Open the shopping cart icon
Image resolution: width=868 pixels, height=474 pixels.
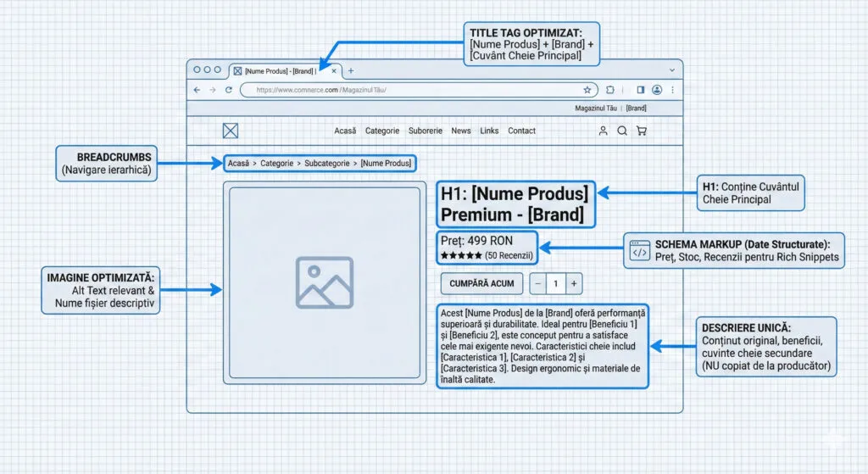(641, 131)
